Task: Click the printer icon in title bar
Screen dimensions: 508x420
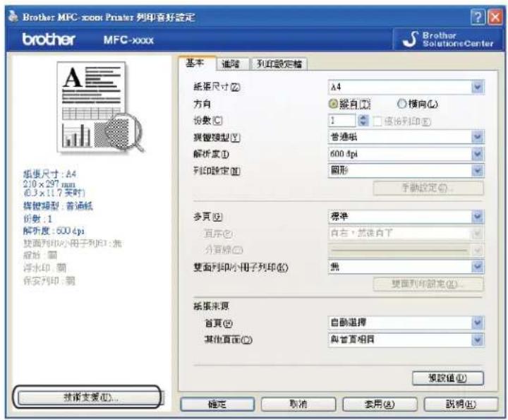Action: pos(13,16)
